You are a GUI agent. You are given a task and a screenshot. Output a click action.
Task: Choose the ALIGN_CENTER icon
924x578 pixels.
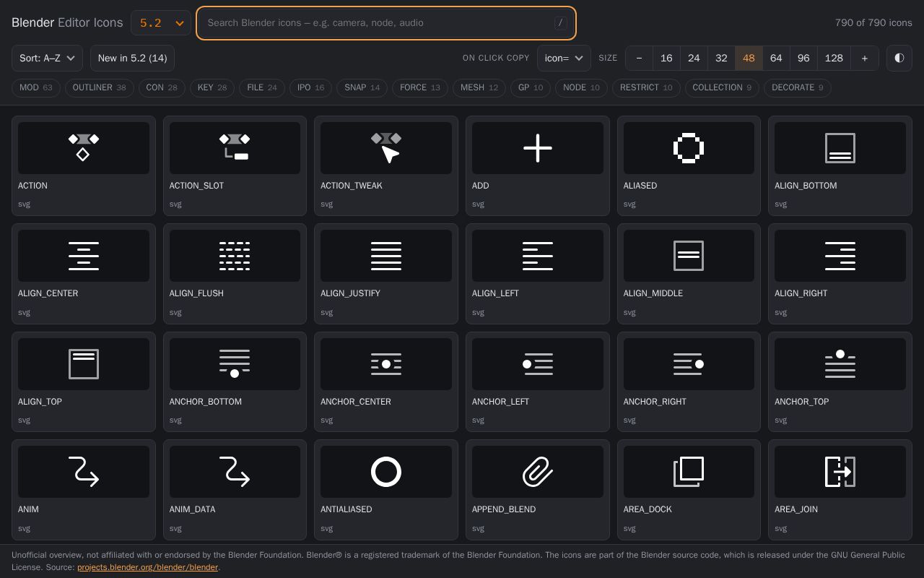point(84,274)
